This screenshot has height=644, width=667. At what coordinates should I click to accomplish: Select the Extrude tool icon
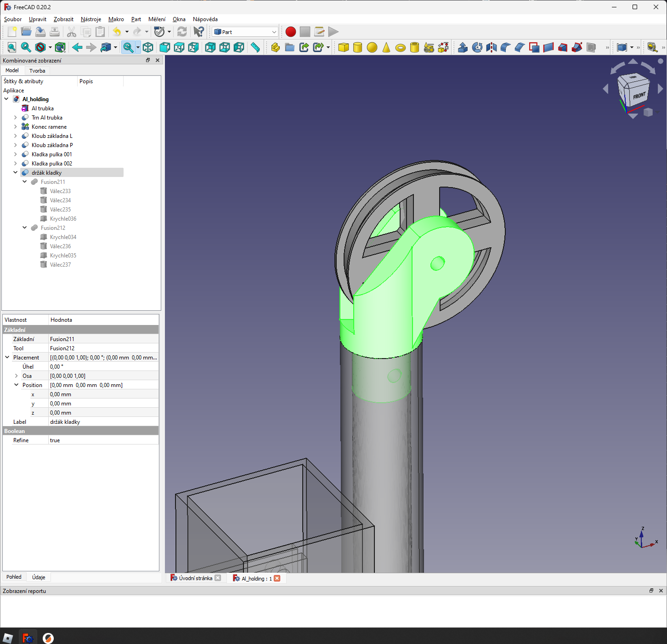pyautogui.click(x=463, y=47)
